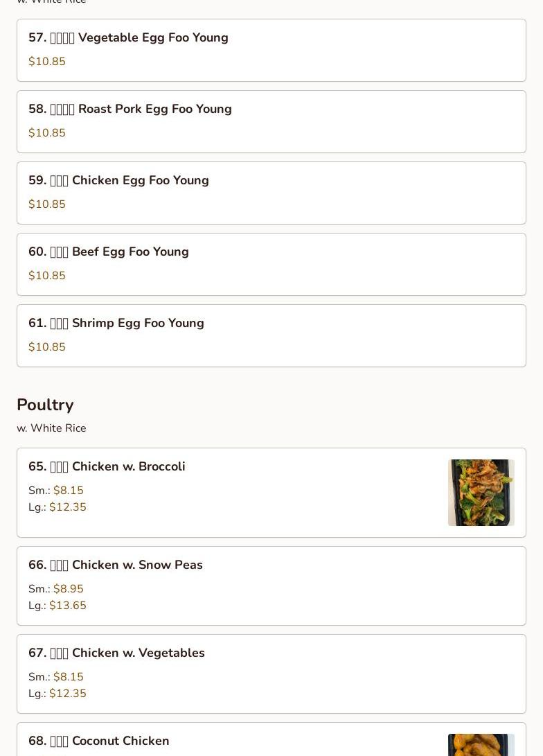Open Chicken w. Vegetables card
Viewport: 543px width, 756px height.
click(271, 674)
